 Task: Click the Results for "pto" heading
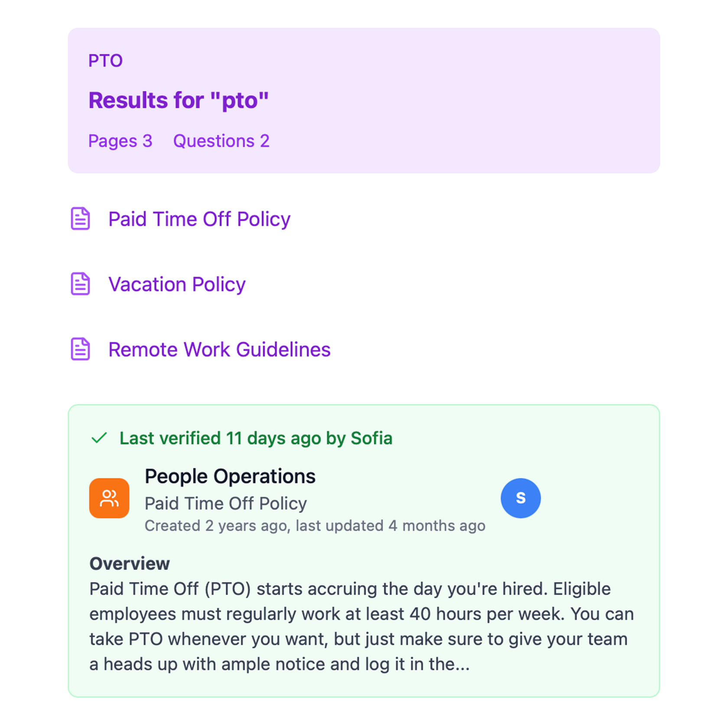coord(179,100)
